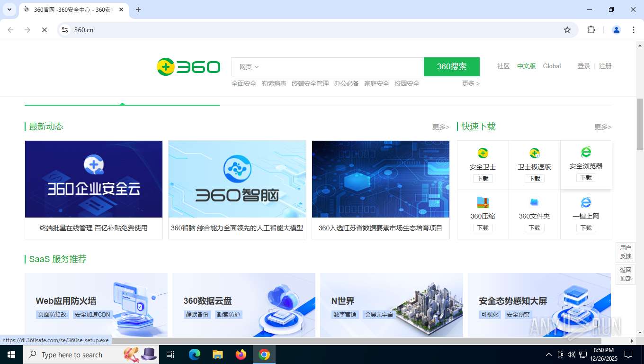Switch to the Global site
This screenshot has width=644, height=364.
point(552,66)
